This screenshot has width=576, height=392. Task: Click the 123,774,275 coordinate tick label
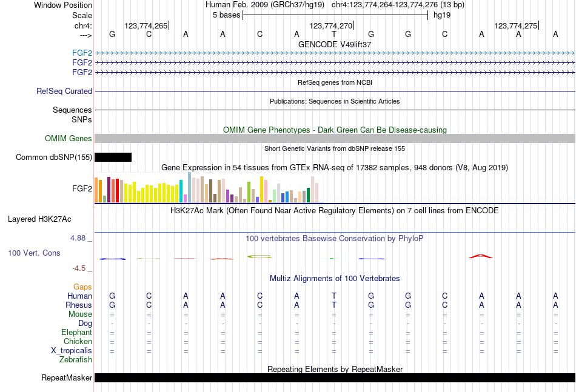point(516,25)
